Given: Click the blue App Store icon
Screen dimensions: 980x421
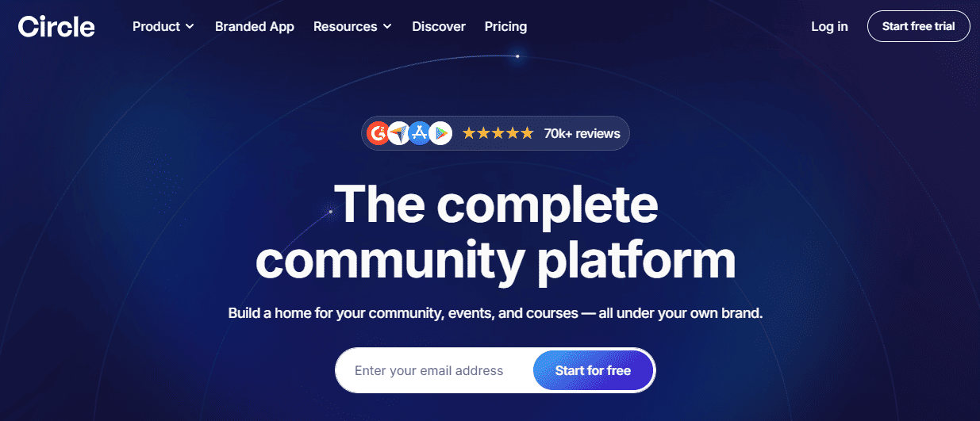Looking at the screenshot, I should [420, 133].
